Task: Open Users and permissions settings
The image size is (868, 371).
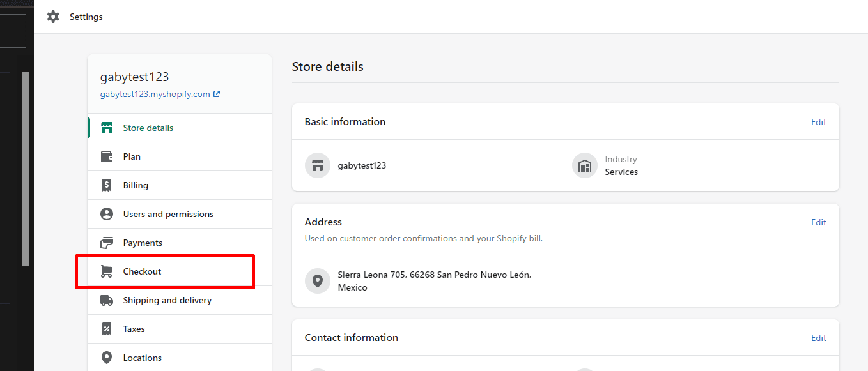Action: click(180, 214)
